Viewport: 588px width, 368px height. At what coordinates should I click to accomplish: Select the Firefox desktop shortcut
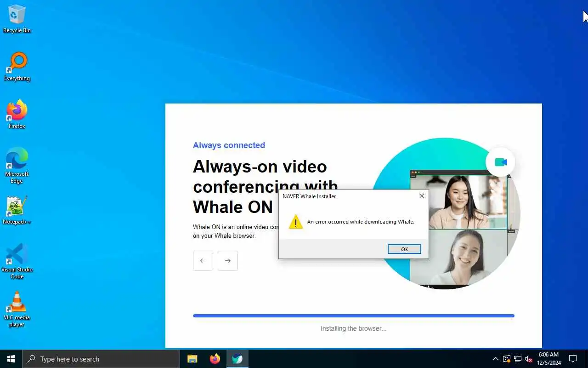tap(17, 115)
